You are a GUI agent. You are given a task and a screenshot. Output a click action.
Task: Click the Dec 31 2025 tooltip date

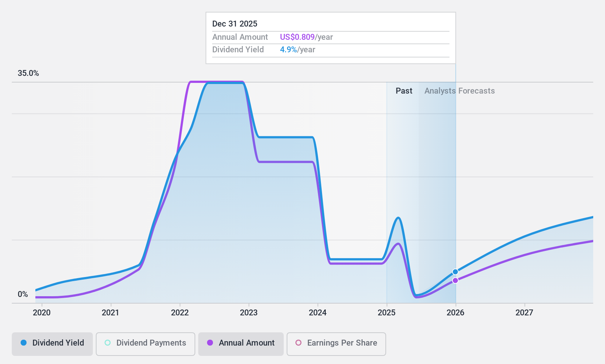[x=235, y=24]
